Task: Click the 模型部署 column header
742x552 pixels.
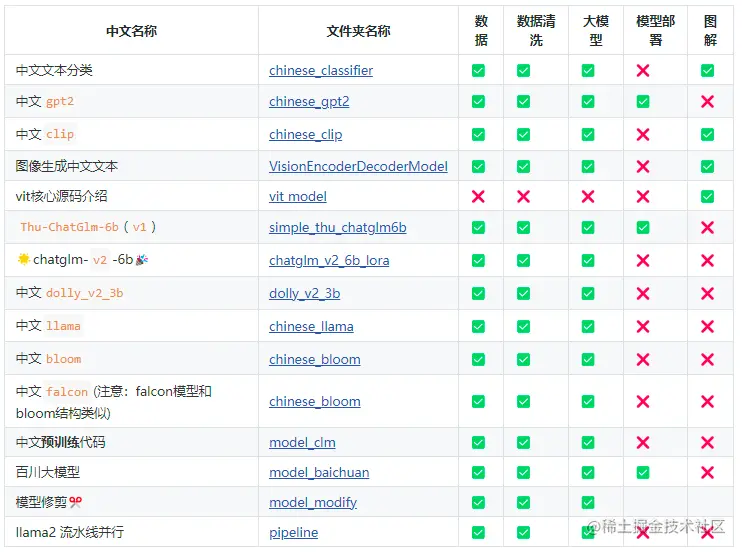Action: [655, 30]
